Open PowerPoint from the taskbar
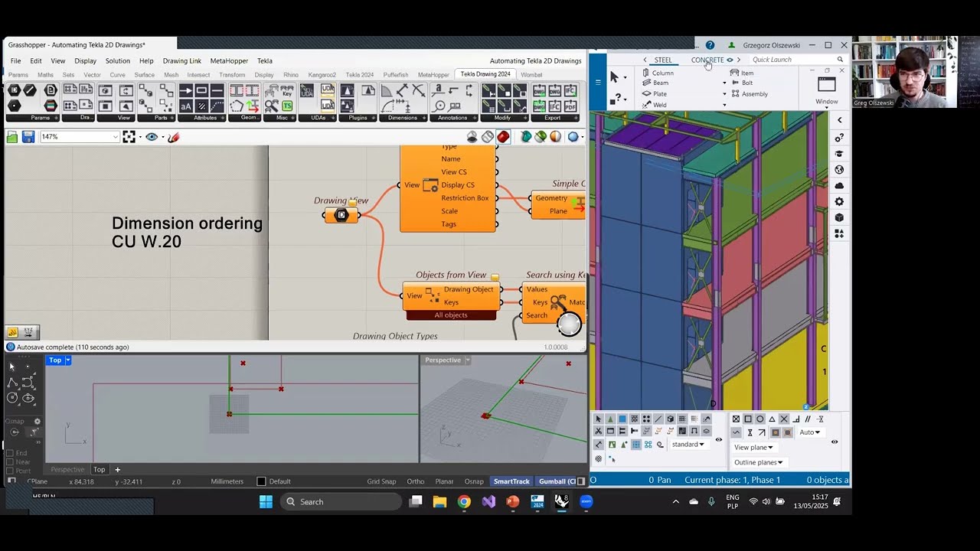The width and height of the screenshot is (980, 551). (x=513, y=502)
